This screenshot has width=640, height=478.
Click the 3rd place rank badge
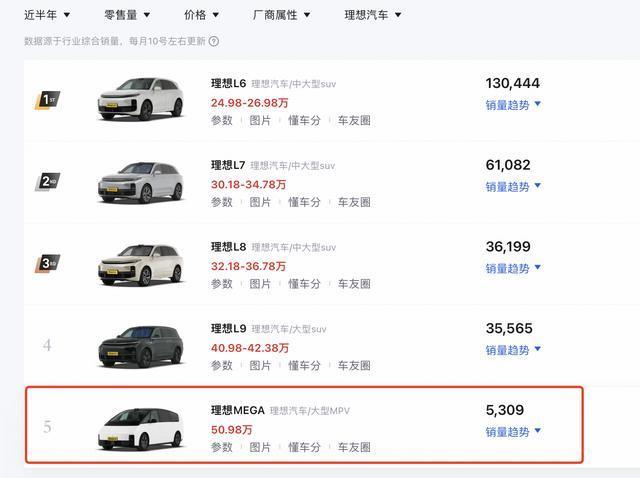click(47, 263)
